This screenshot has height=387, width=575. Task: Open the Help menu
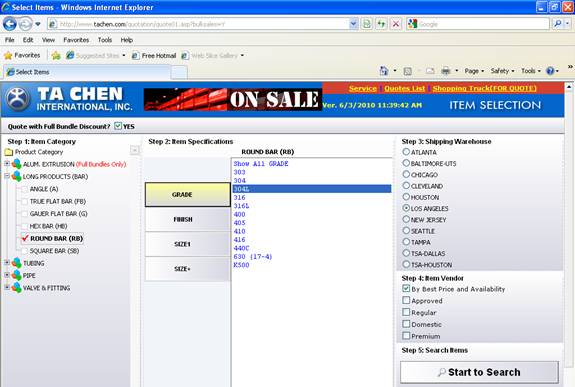[x=127, y=40]
